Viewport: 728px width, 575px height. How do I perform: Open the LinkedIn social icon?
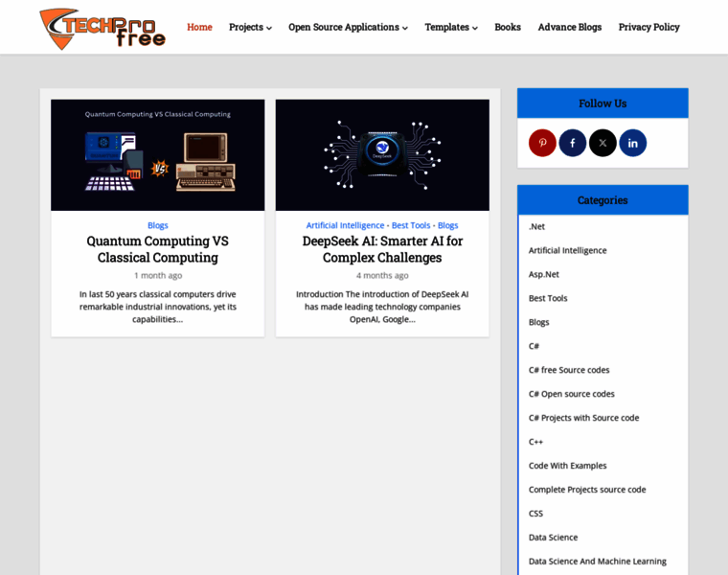pos(633,143)
